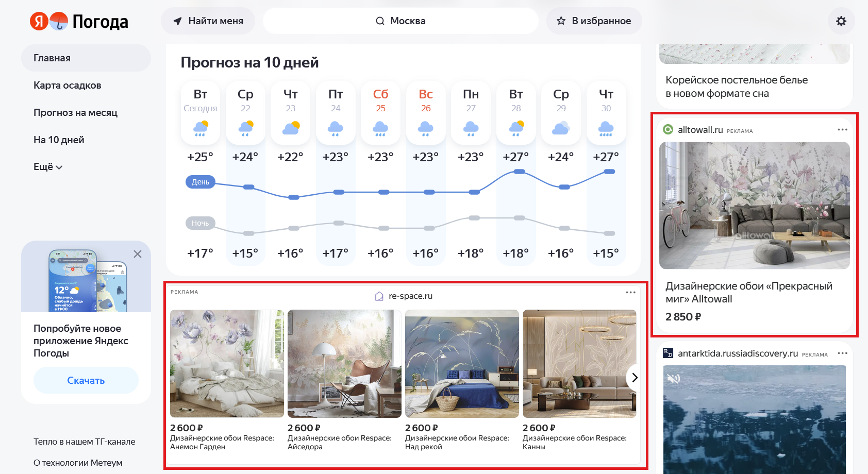Open the Над рекой wallpaper thumbnail
868x474 pixels.
pos(462,364)
